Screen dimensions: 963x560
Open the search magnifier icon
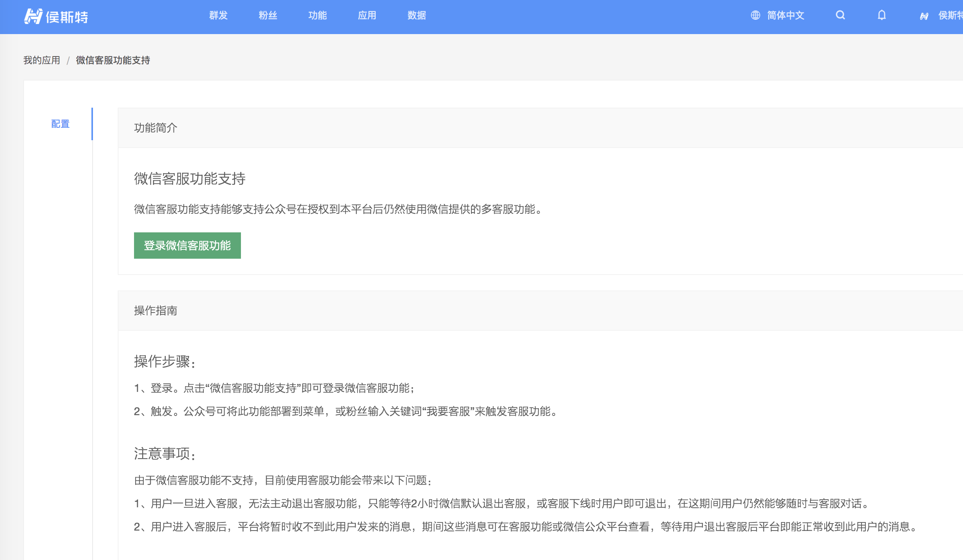tap(840, 15)
